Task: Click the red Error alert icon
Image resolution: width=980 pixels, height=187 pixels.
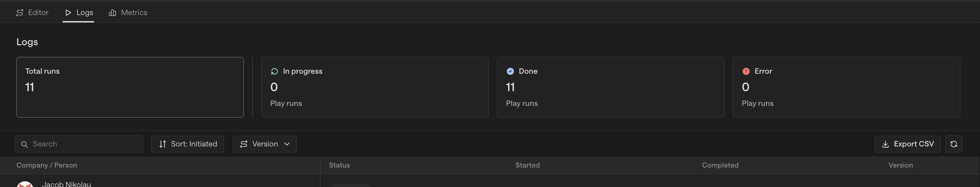Action: [746, 71]
